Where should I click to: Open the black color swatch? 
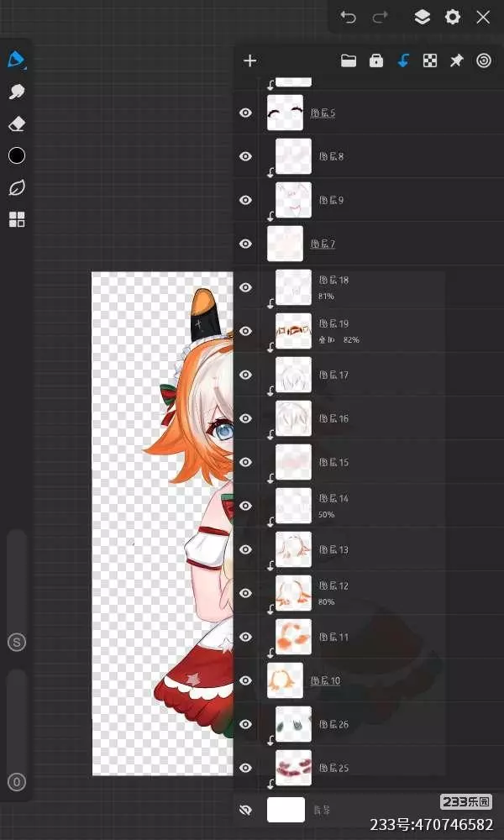pyautogui.click(x=17, y=156)
